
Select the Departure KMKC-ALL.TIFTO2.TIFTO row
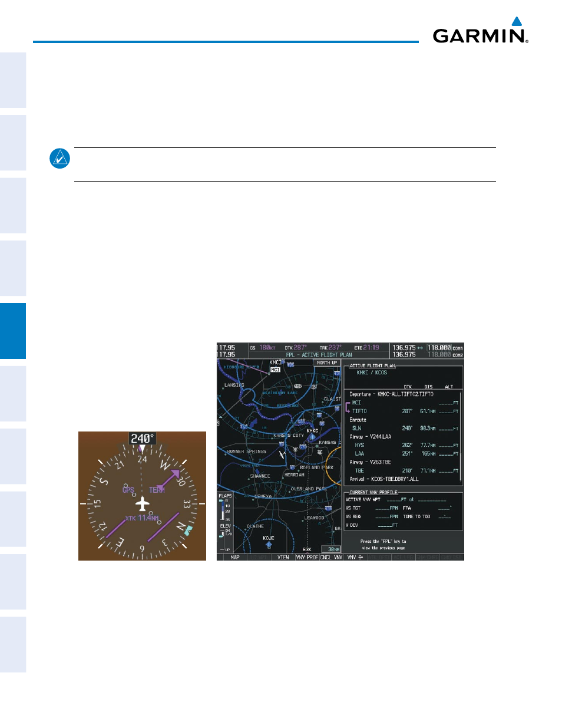coord(391,394)
